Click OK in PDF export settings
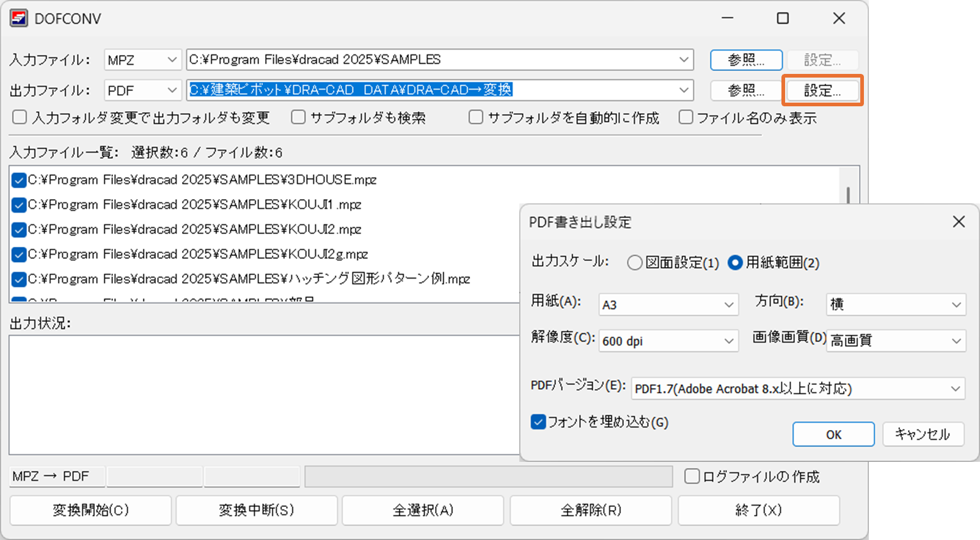The height and width of the screenshot is (540, 980). point(833,434)
